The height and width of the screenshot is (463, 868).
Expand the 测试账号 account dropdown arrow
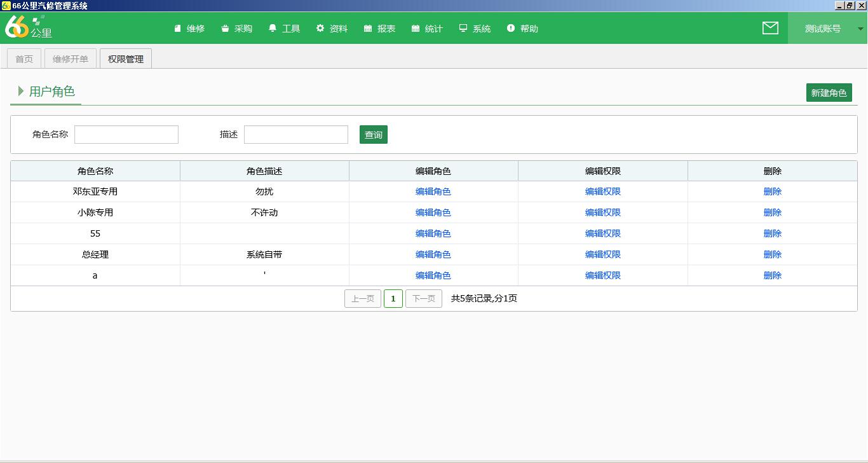(860, 29)
